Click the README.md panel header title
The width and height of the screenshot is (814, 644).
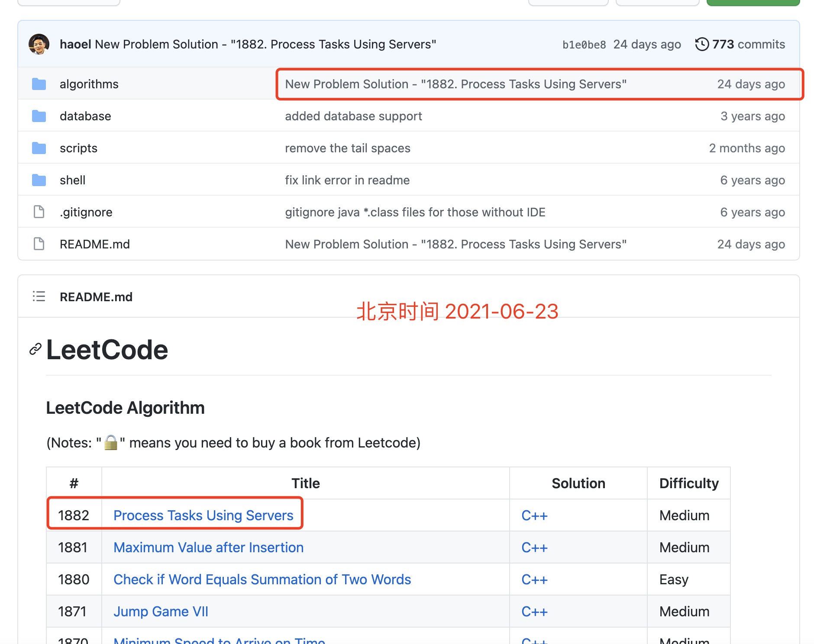[x=96, y=297]
